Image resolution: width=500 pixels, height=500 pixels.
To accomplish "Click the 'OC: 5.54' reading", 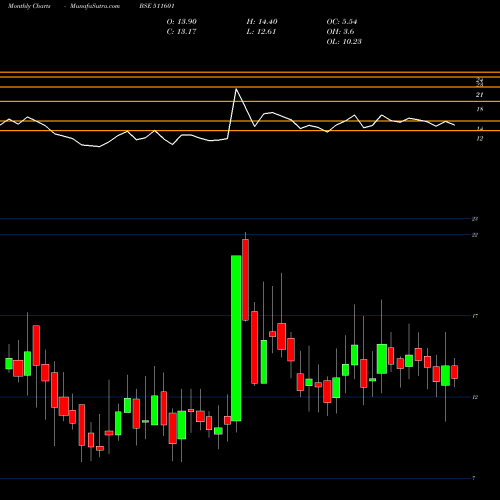I will (x=342, y=22).
